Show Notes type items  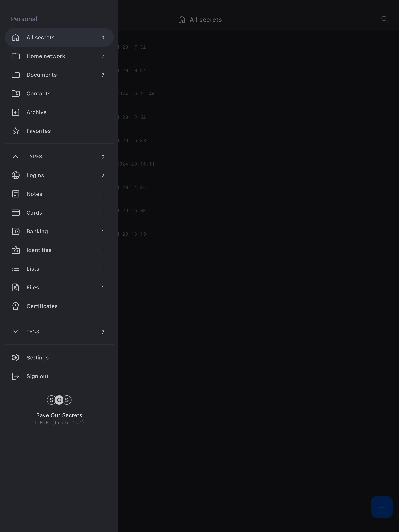[34, 194]
